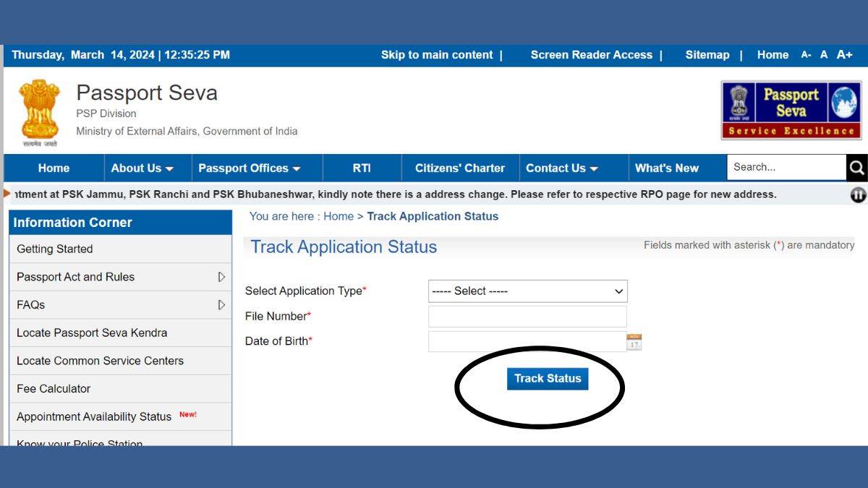Expand the Contact Us menu

click(x=562, y=168)
